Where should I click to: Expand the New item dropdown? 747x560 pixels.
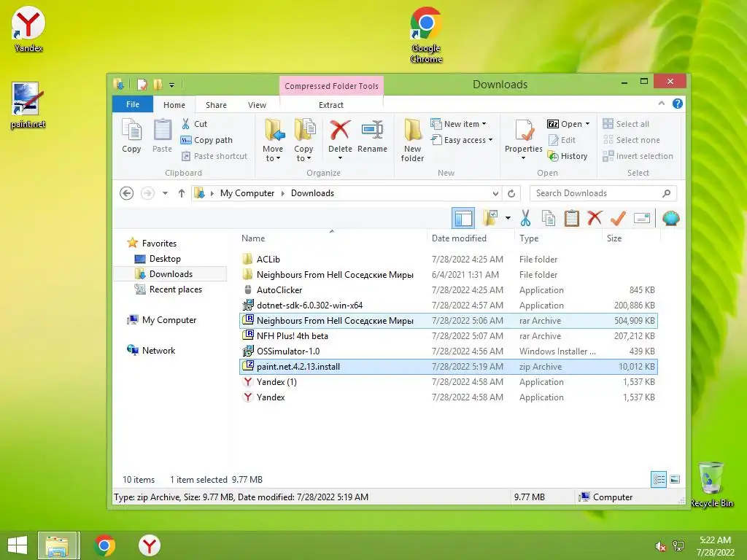tap(458, 124)
